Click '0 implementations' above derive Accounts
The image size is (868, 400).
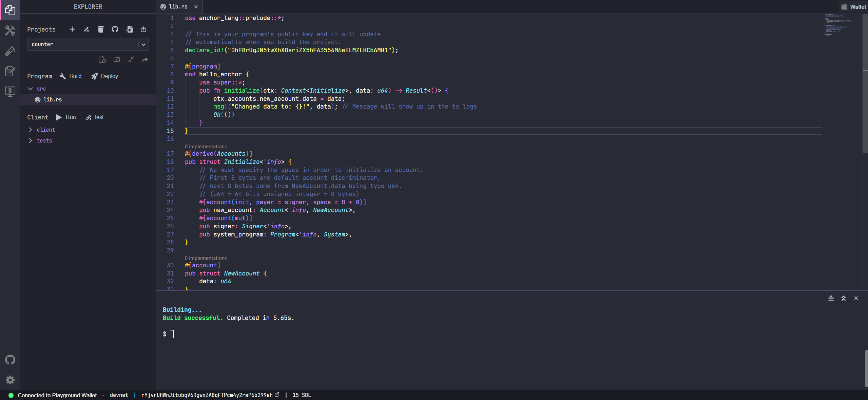point(206,147)
